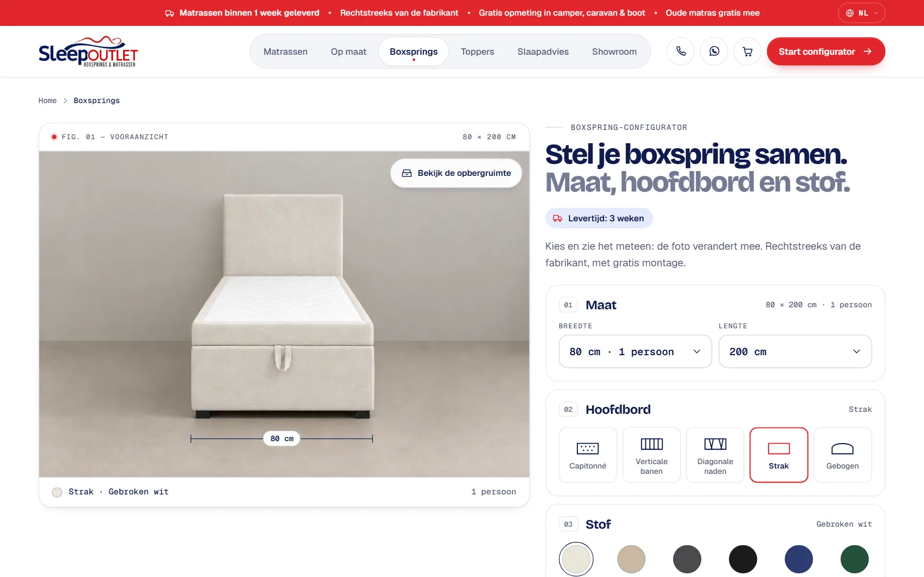Select the Verticale banen headboard

651,455
